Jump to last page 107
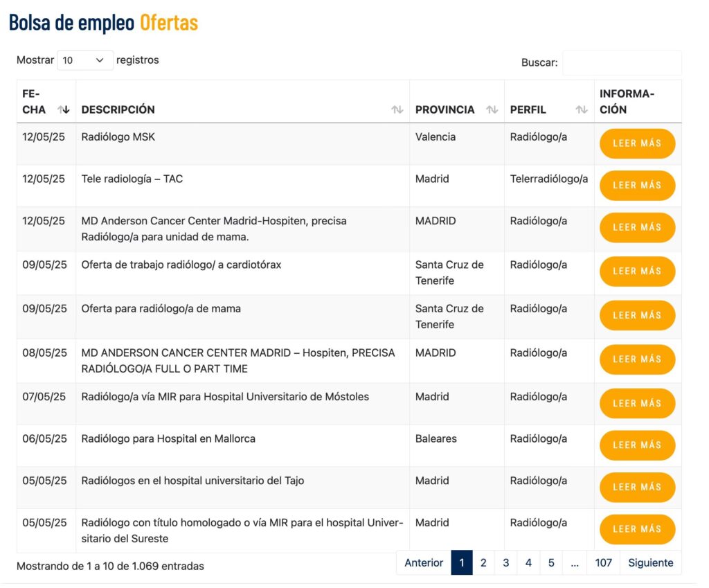Image resolution: width=709 pixels, height=588 pixels. point(603,562)
